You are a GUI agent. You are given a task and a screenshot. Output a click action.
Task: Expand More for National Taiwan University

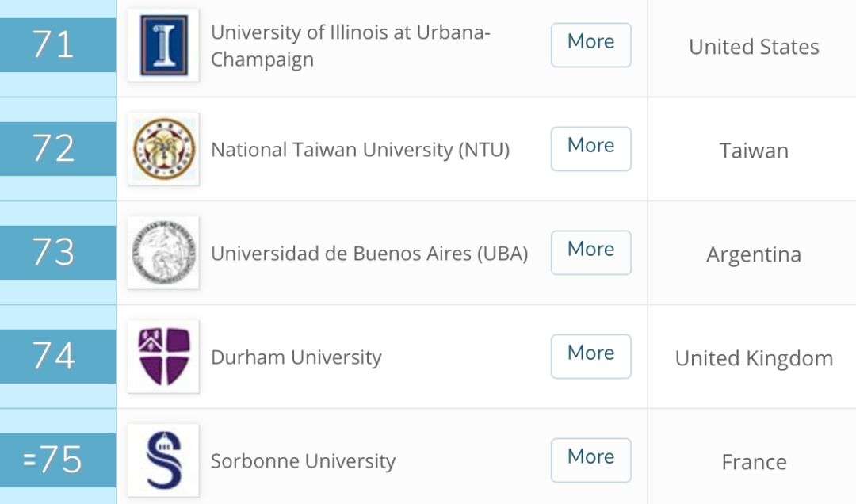click(590, 149)
